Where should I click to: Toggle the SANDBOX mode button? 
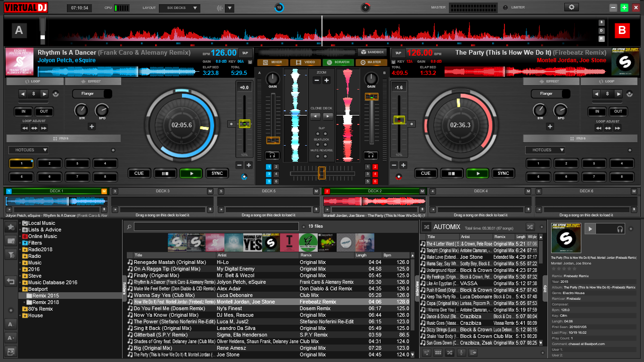[372, 52]
